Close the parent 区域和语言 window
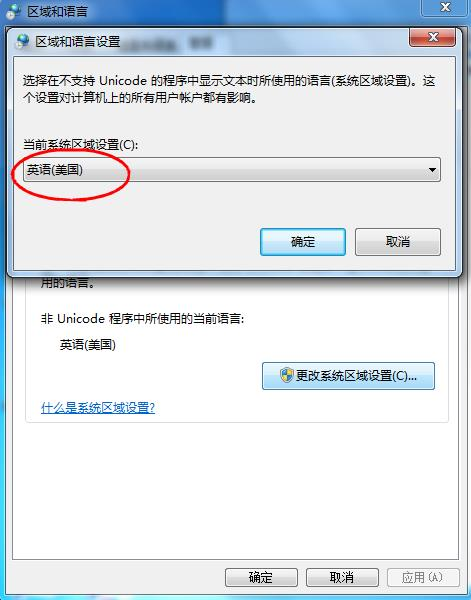 (445, 7)
